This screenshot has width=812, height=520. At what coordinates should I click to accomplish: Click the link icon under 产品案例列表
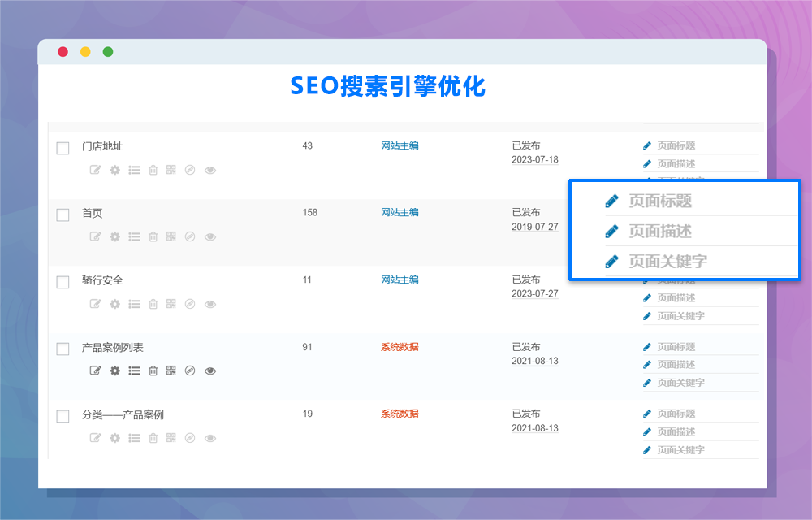tap(190, 370)
